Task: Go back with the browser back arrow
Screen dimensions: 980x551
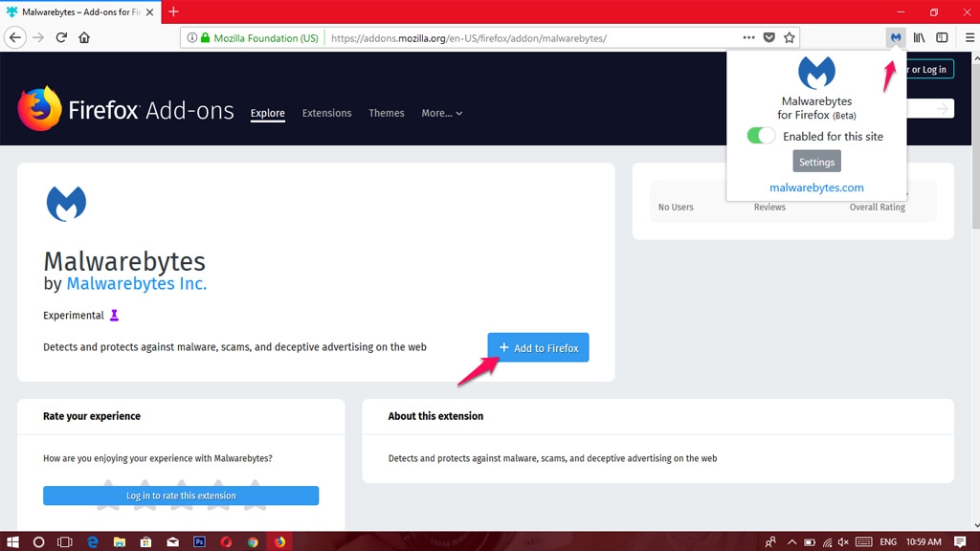Action: pyautogui.click(x=15, y=37)
